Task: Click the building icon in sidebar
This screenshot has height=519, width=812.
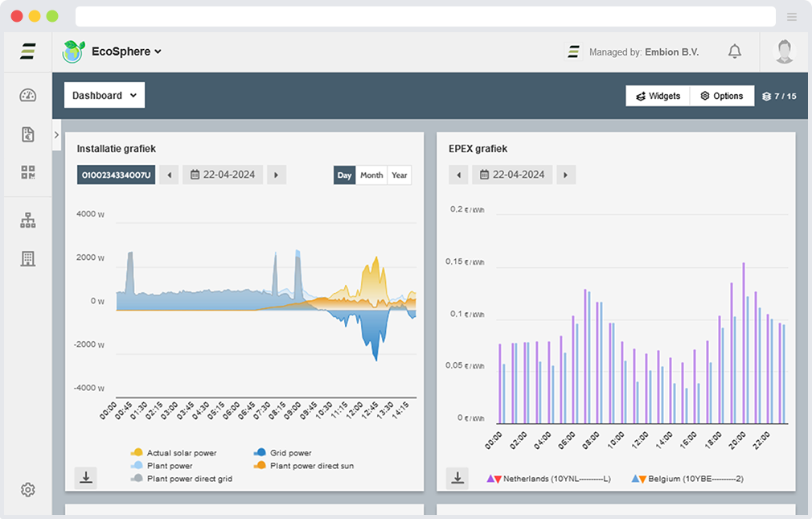Action: pyautogui.click(x=28, y=258)
